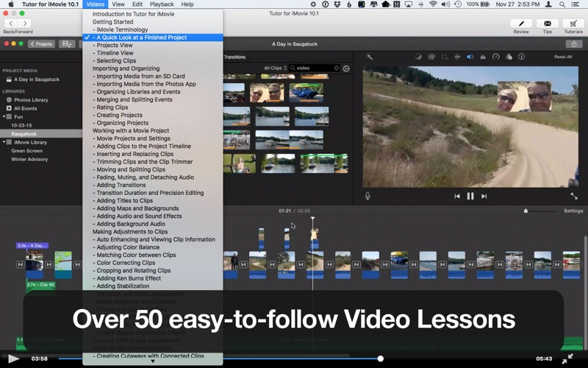Click the Back arrow button
588x368 pixels.
11,24
